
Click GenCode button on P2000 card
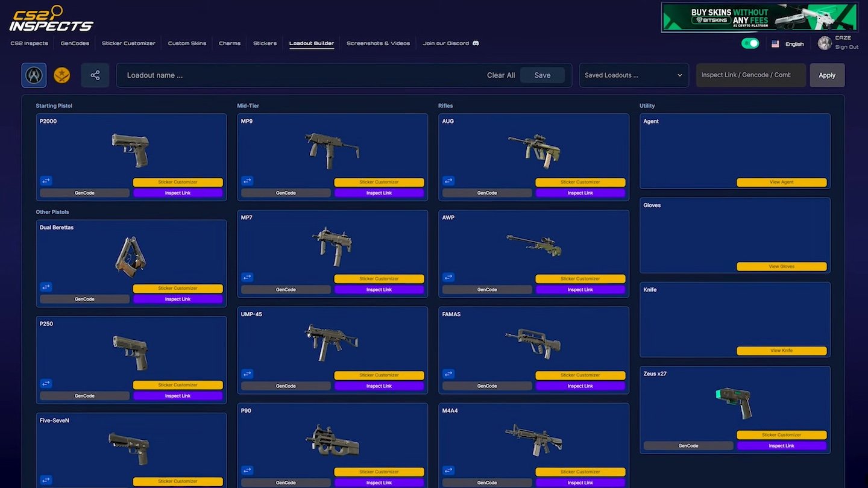point(84,193)
